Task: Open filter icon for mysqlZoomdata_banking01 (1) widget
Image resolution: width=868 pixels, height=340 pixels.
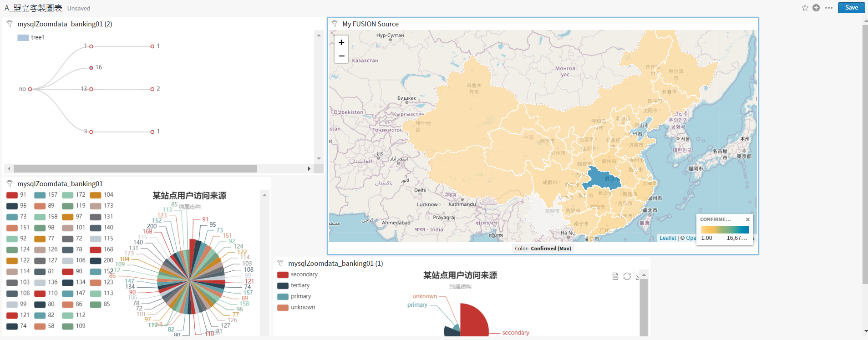Action: pyautogui.click(x=280, y=263)
